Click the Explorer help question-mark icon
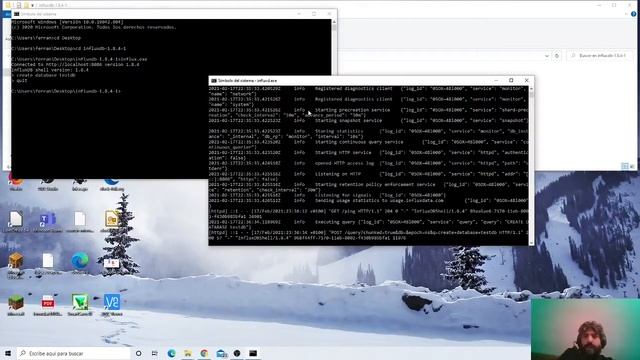Viewport: 640px width, 360px height. tap(633, 14)
